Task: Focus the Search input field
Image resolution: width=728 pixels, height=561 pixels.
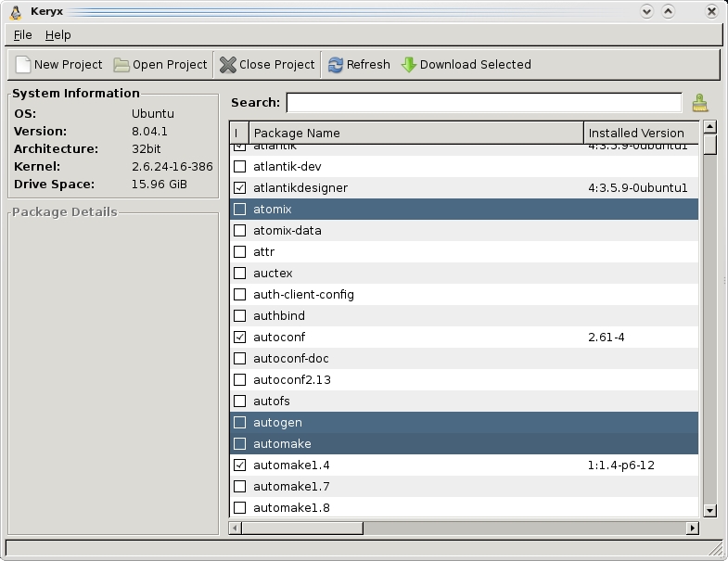Action: coord(483,103)
